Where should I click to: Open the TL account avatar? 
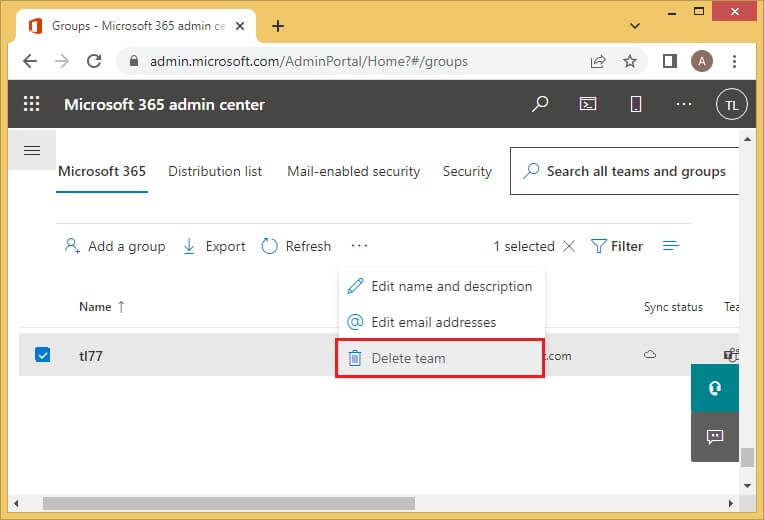tap(731, 104)
